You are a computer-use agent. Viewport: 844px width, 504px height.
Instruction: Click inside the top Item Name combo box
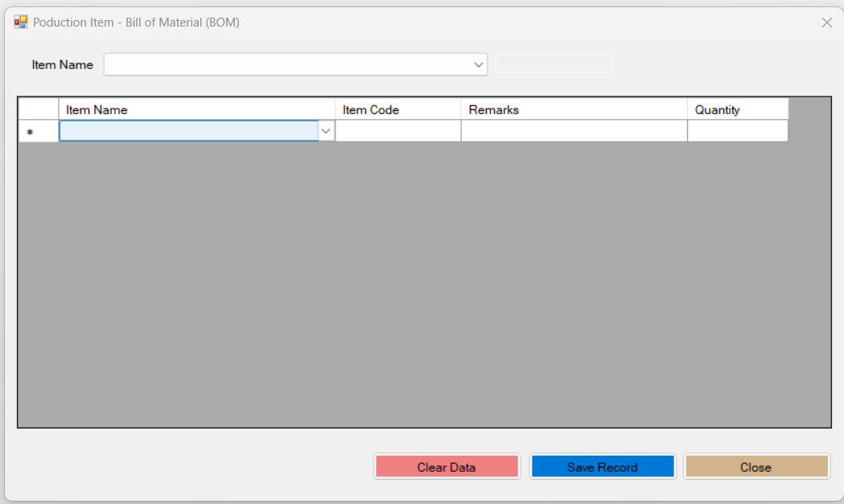pyautogui.click(x=290, y=65)
